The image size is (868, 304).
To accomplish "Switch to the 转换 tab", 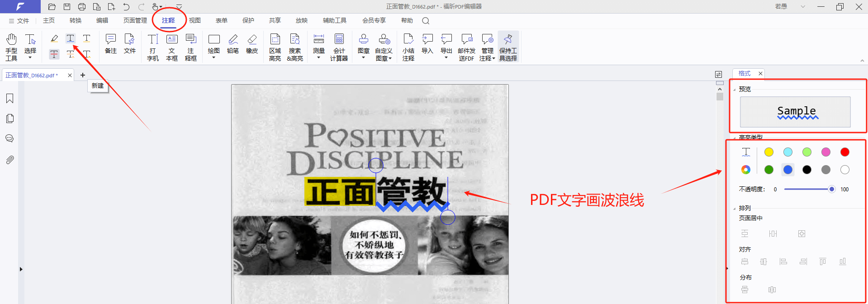I will tap(76, 21).
